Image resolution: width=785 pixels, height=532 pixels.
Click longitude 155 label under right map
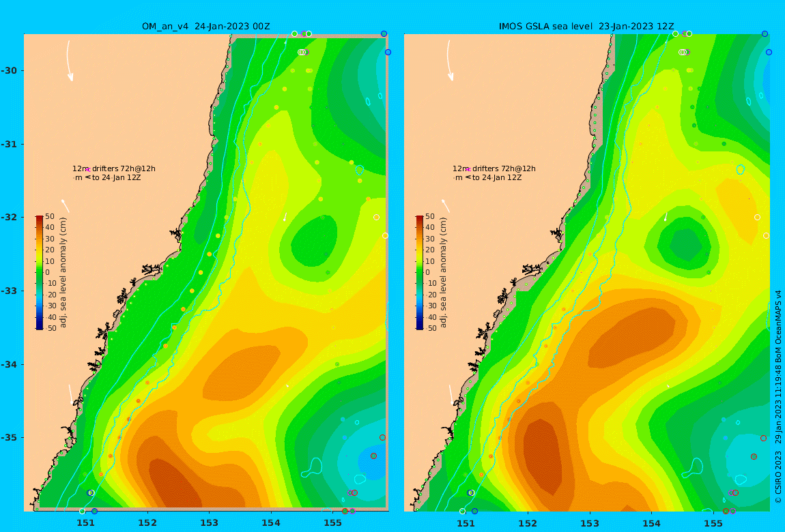pos(713,523)
